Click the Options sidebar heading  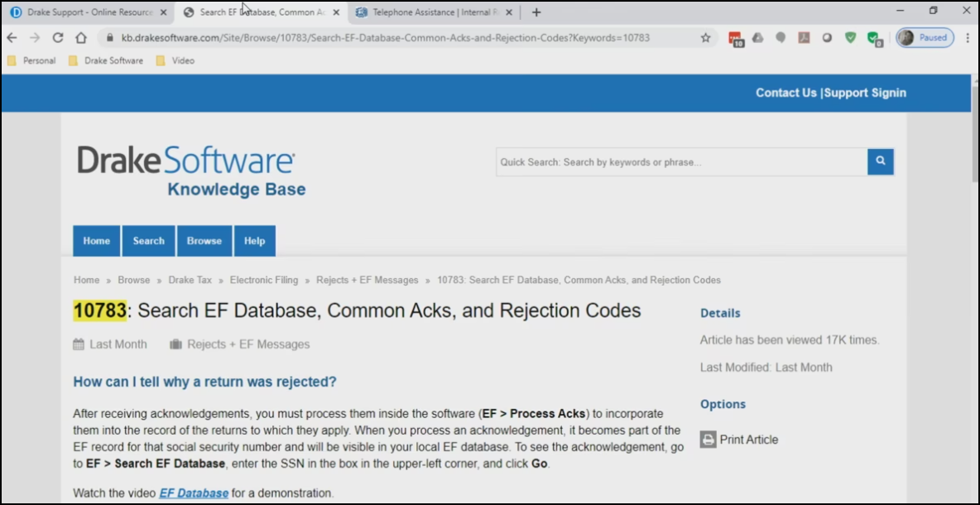click(x=723, y=404)
